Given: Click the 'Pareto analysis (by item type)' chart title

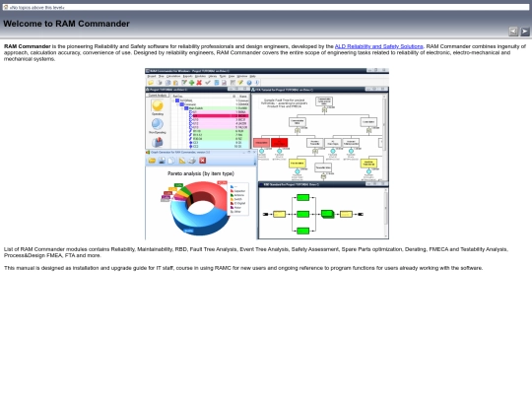Looking at the screenshot, I should point(201,173).
